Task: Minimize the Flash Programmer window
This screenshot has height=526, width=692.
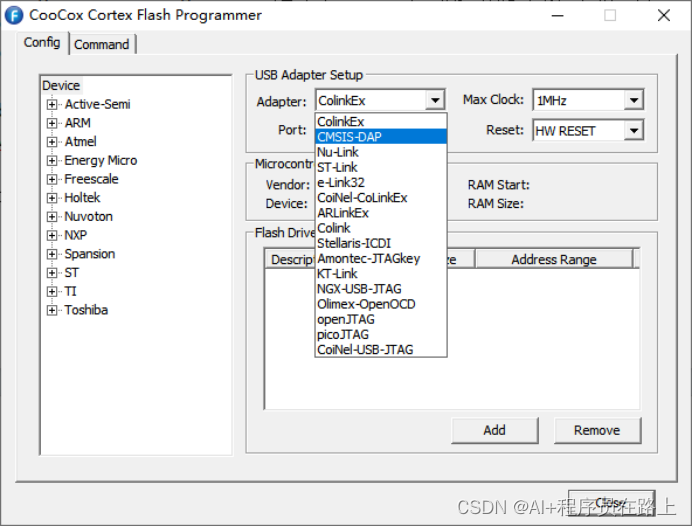Action: [x=558, y=15]
